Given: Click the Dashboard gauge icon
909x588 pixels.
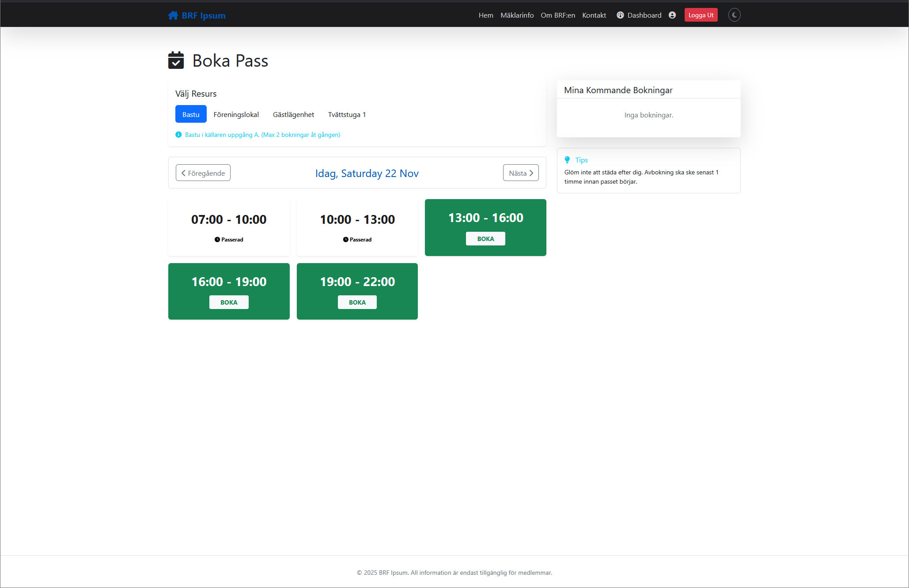Looking at the screenshot, I should pos(620,15).
